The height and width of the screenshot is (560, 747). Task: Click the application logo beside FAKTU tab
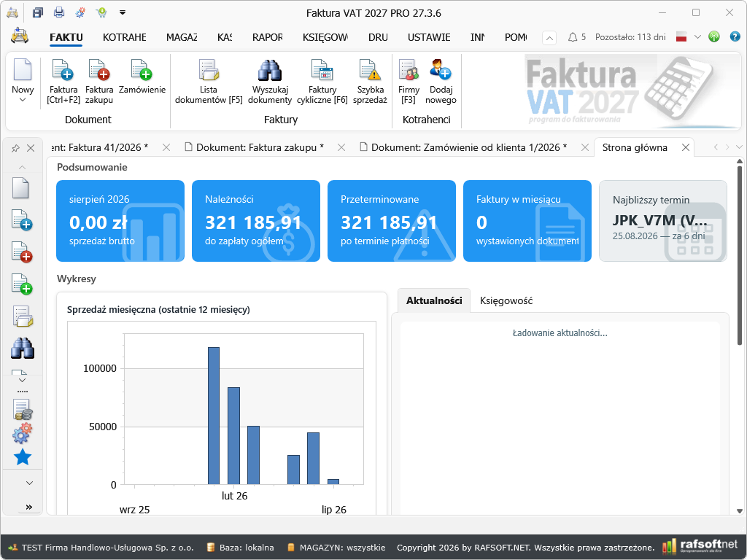(20, 36)
